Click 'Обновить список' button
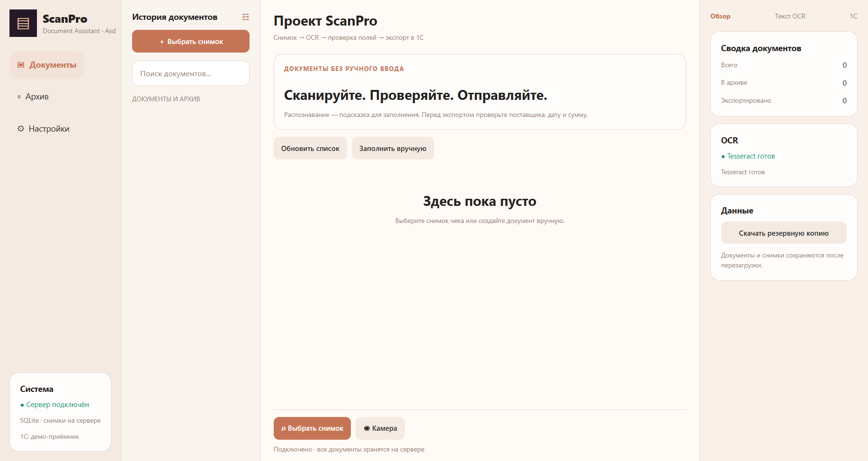Screen dimensions: 868x461 coord(310,148)
